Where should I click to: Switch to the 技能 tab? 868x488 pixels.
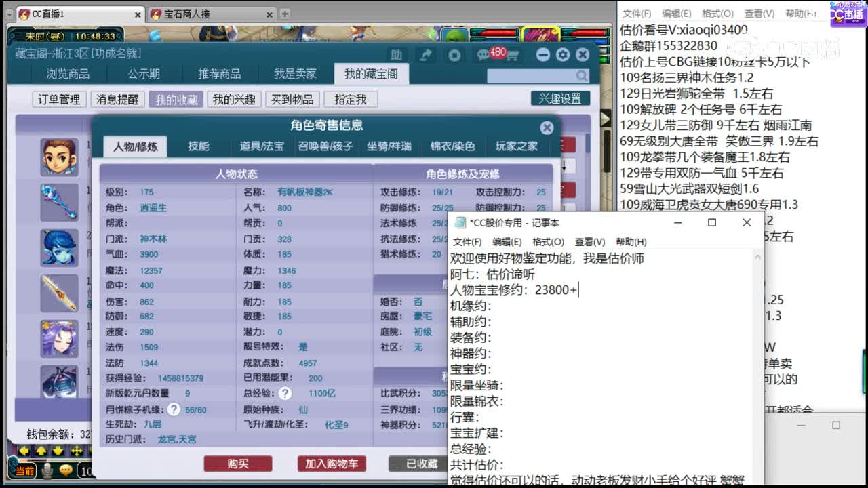click(x=197, y=146)
